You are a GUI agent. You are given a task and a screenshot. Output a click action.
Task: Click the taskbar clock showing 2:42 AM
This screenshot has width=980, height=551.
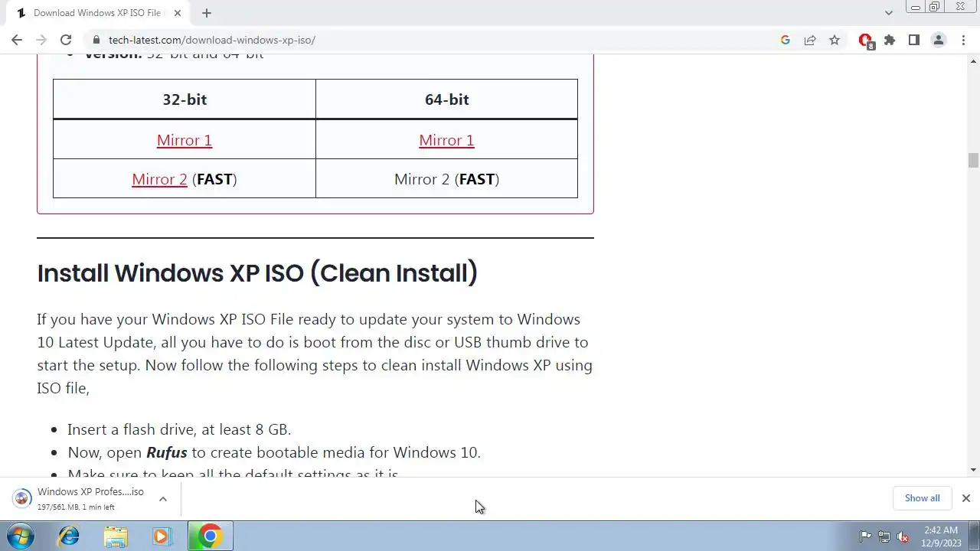point(942,536)
